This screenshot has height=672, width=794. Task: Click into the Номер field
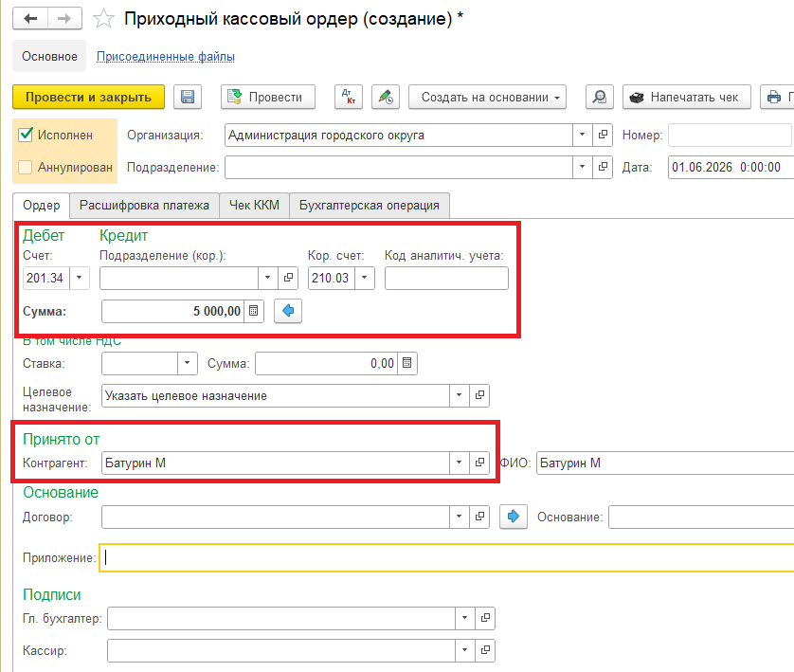pos(731,135)
